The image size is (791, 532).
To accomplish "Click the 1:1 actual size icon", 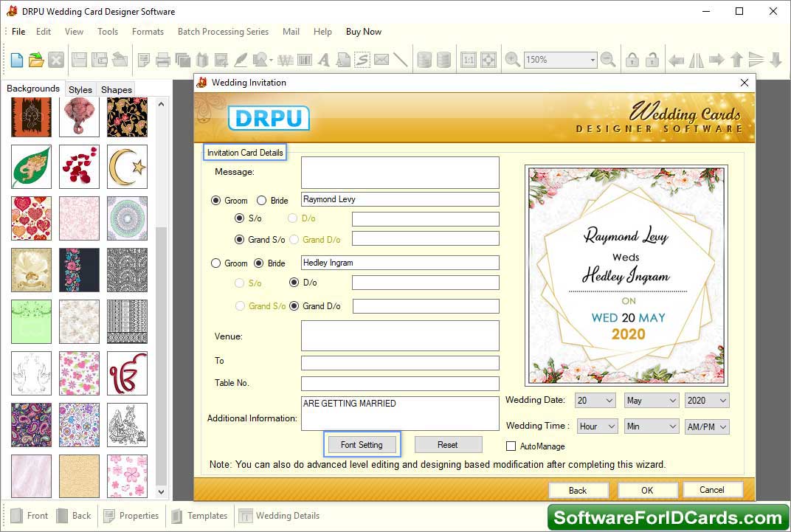I will (468, 60).
